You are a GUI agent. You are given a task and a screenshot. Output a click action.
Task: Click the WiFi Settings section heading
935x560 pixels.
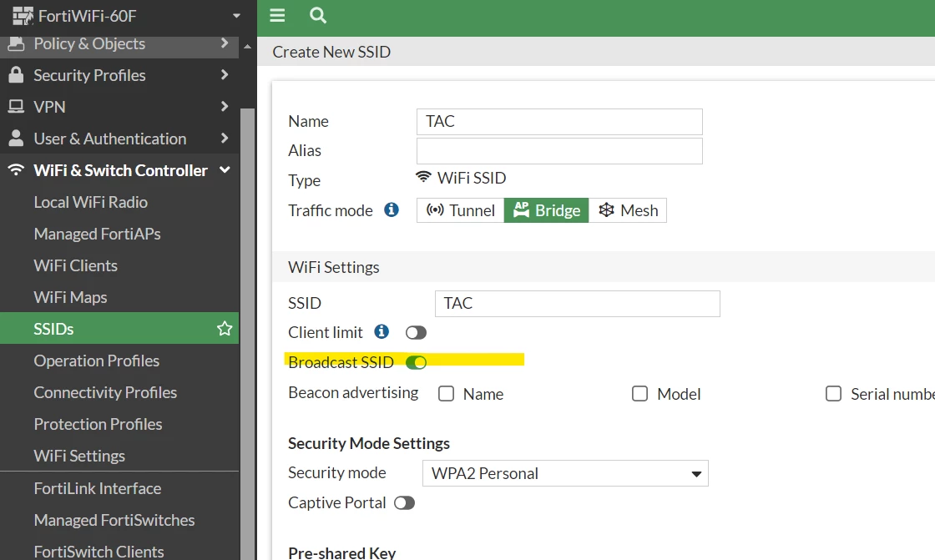point(334,267)
